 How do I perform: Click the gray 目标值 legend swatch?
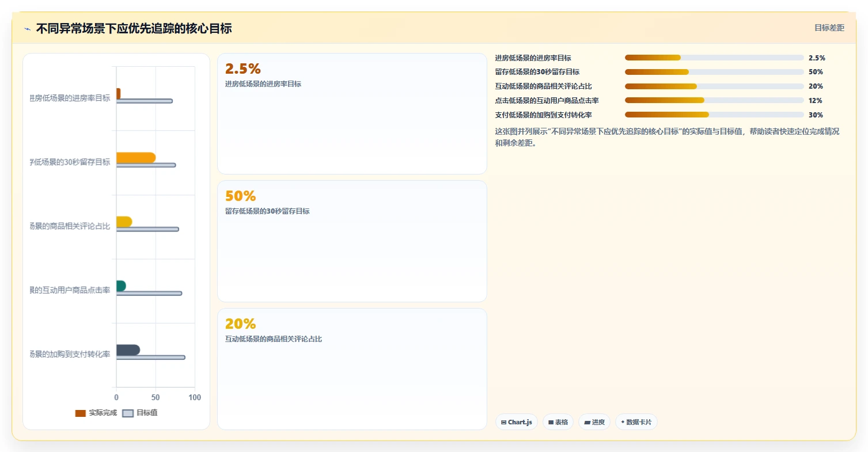[128, 413]
